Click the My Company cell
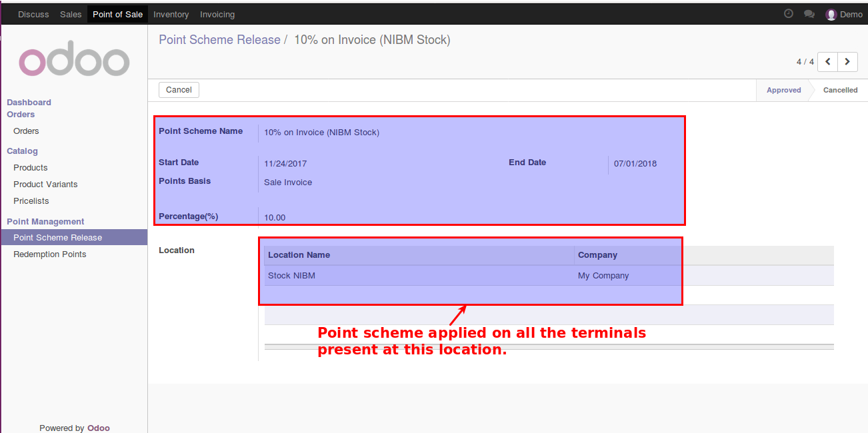Image resolution: width=868 pixels, height=433 pixels. pos(603,276)
